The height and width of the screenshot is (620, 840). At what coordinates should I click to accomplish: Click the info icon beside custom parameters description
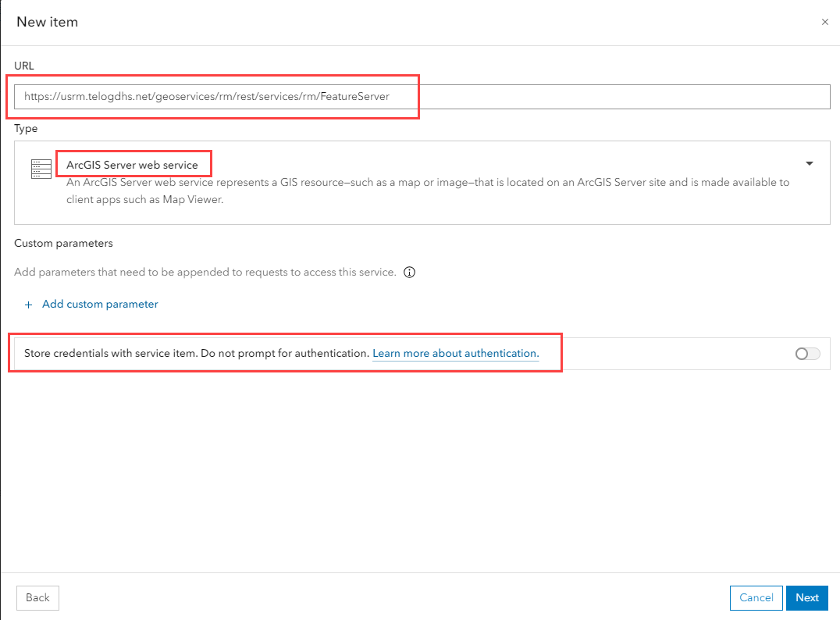(x=410, y=273)
